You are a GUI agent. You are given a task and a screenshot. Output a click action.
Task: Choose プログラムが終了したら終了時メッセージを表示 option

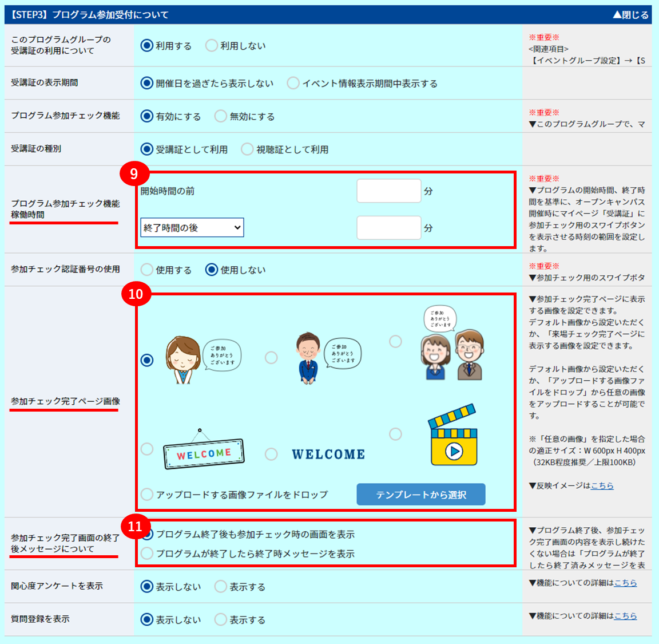coord(146,554)
